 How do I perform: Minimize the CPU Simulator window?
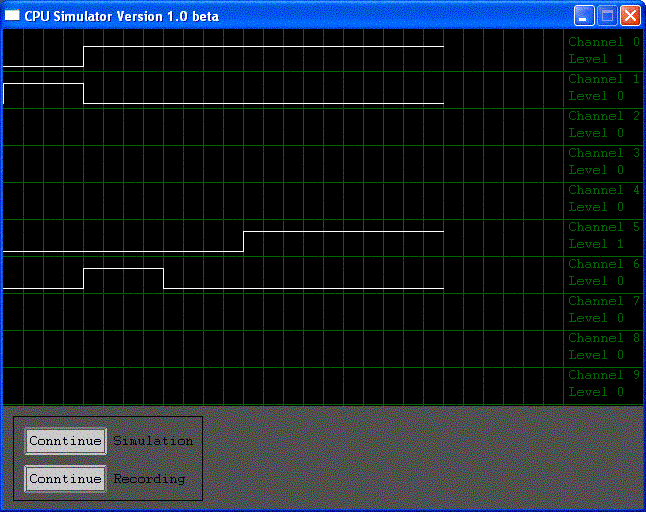click(x=584, y=16)
